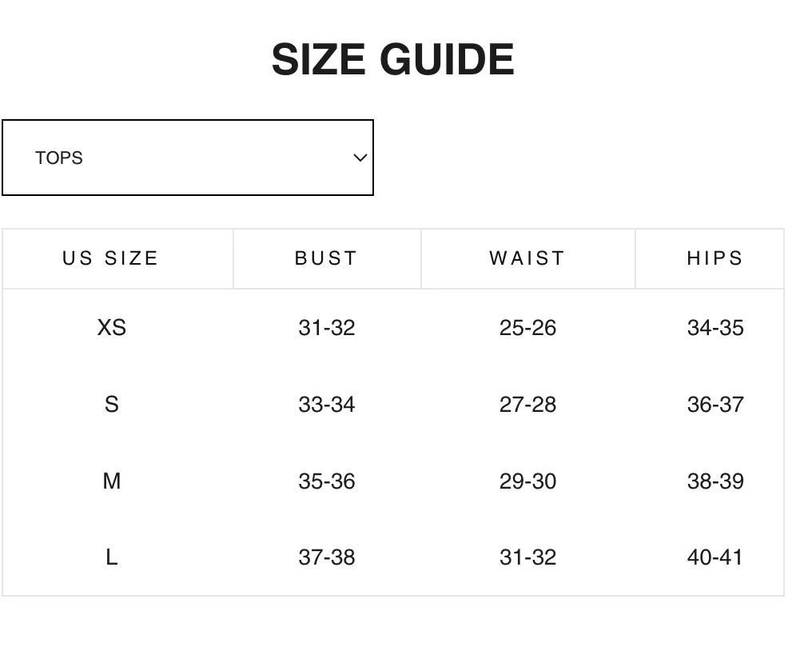Click the TOPS label text in selector
Viewport: 812px width, 667px height.
[x=59, y=158]
